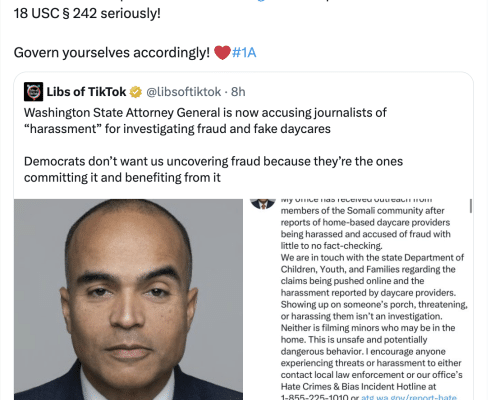495x400 pixels.
Task: Click the quoted text about Washington Attorney General
Action: tap(205, 121)
